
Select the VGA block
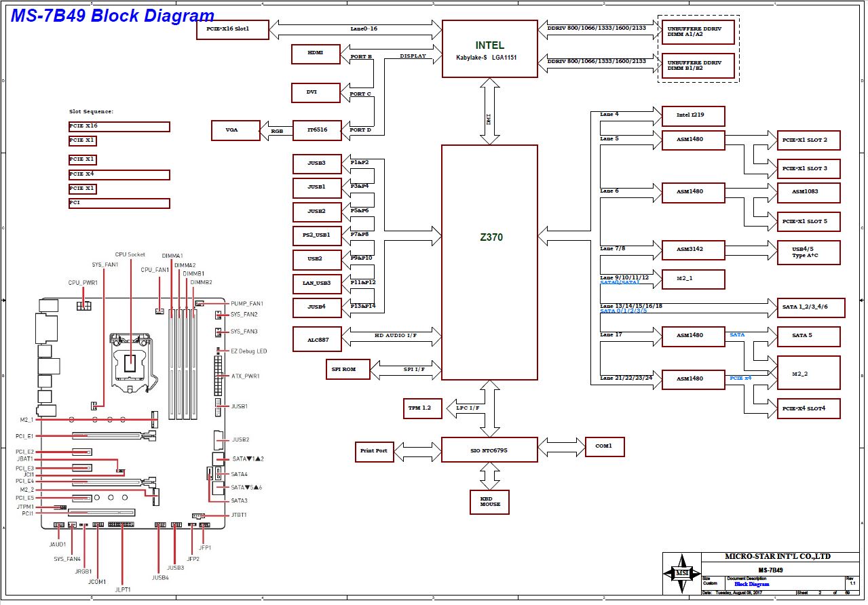235,131
